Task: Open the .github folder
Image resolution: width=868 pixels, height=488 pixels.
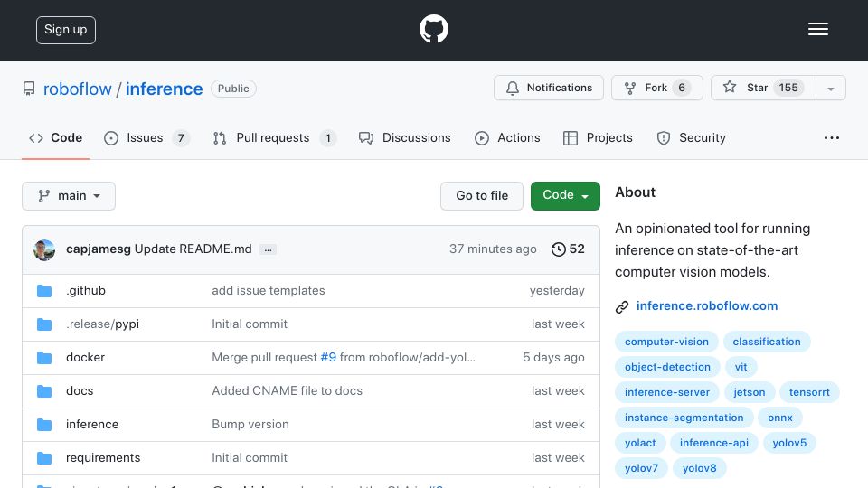Action: [86, 290]
